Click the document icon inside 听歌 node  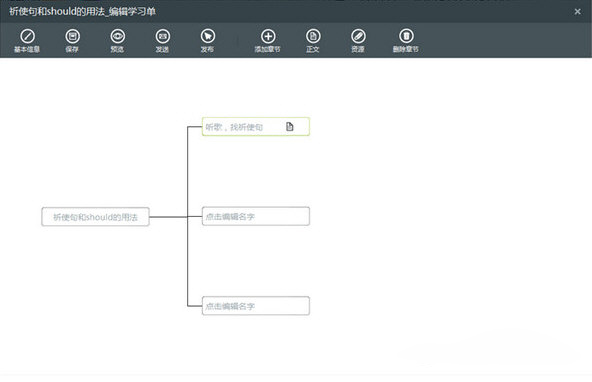coord(290,126)
